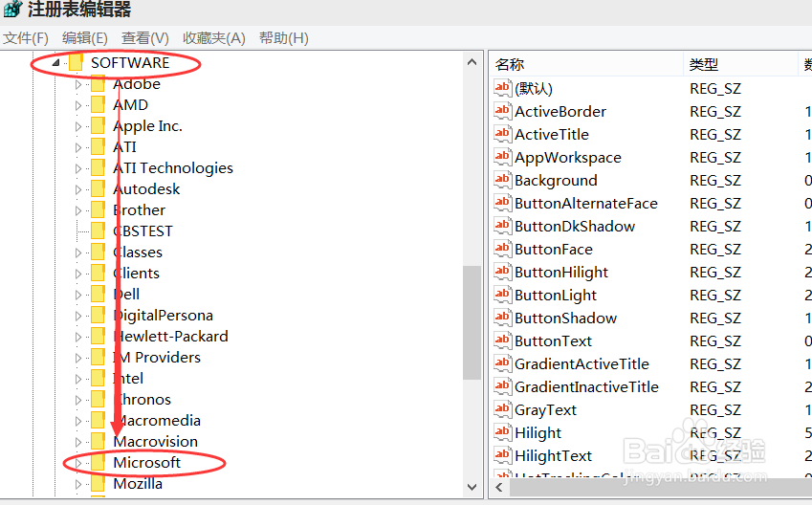Click the Macromedia folder icon

(x=98, y=420)
